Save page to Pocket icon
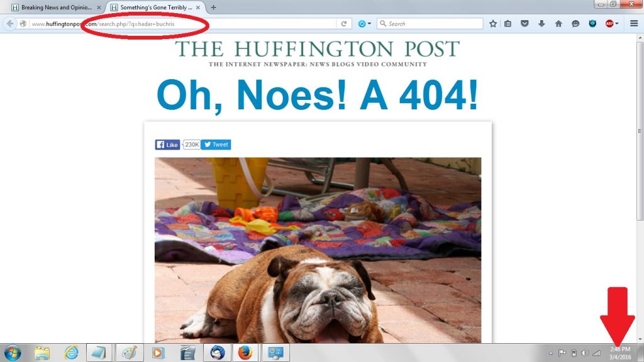The width and height of the screenshot is (644, 362). pyautogui.click(x=525, y=24)
